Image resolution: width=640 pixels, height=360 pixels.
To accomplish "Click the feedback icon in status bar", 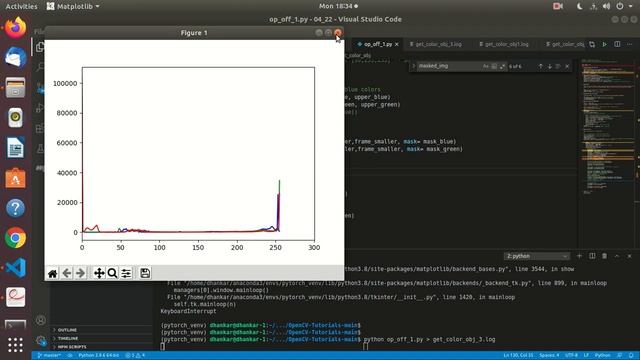I will (x=620, y=356).
